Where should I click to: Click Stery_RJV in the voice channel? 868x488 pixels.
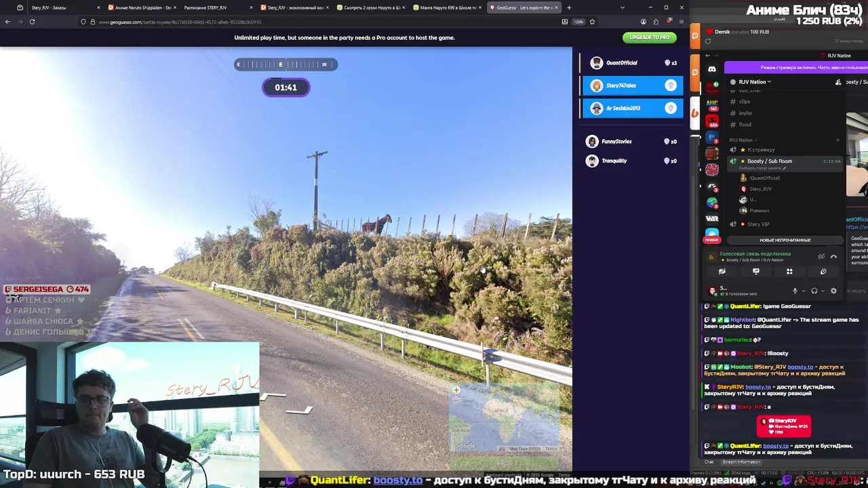pyautogui.click(x=760, y=189)
